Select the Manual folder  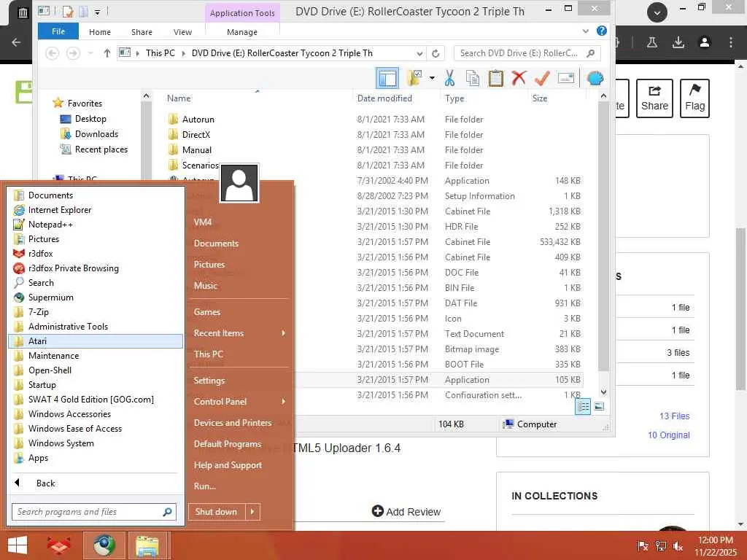point(196,149)
